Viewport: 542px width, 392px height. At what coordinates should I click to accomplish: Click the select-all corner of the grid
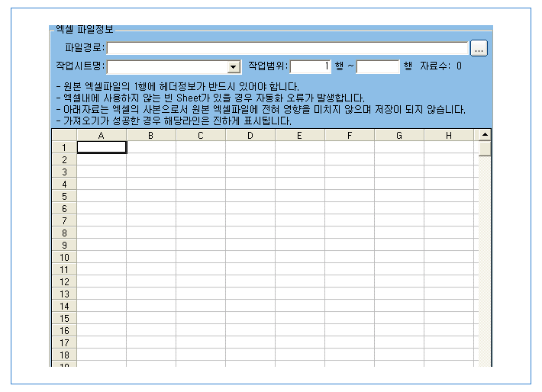pos(64,136)
